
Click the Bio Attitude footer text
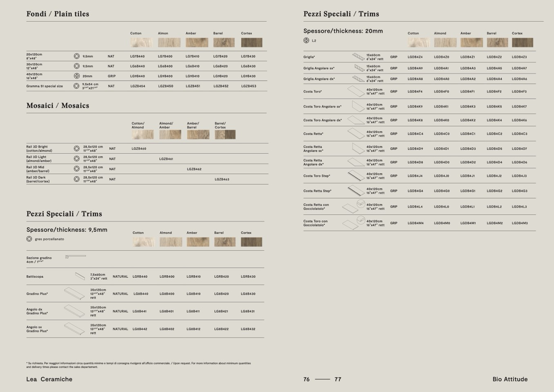pyautogui.click(x=510, y=379)
